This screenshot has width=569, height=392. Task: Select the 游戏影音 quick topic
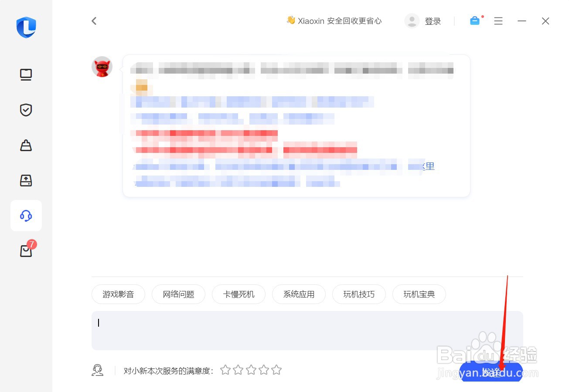118,294
